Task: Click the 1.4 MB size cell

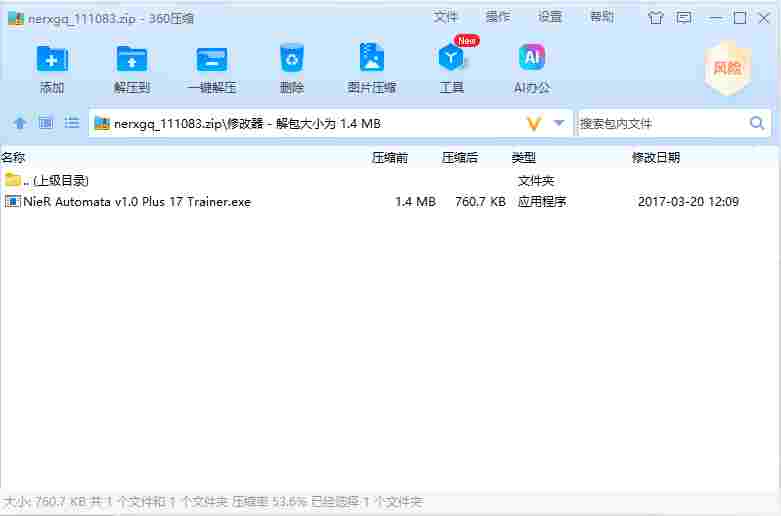Action: coord(415,202)
